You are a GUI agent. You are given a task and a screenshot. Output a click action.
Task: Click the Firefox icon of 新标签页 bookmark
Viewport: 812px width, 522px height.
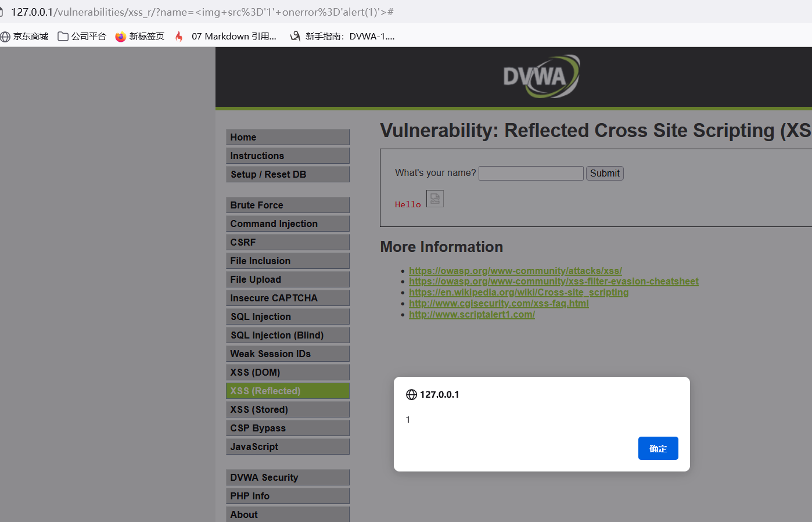point(120,37)
